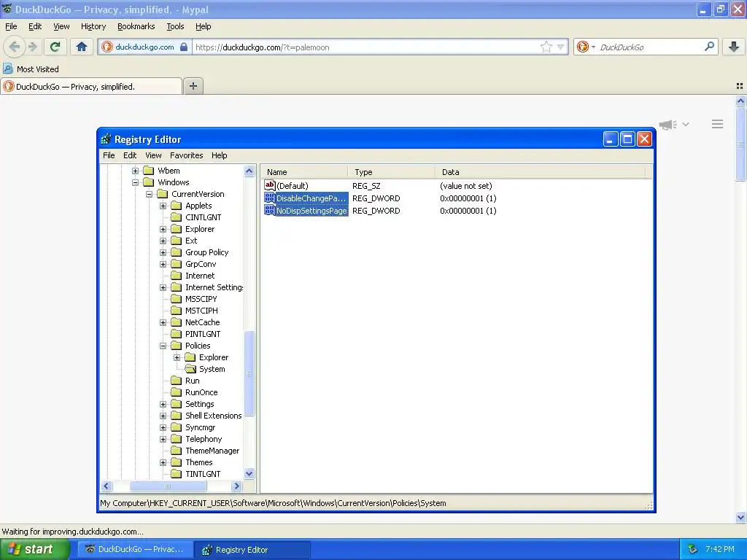Select the Run registry key folder

click(x=186, y=381)
